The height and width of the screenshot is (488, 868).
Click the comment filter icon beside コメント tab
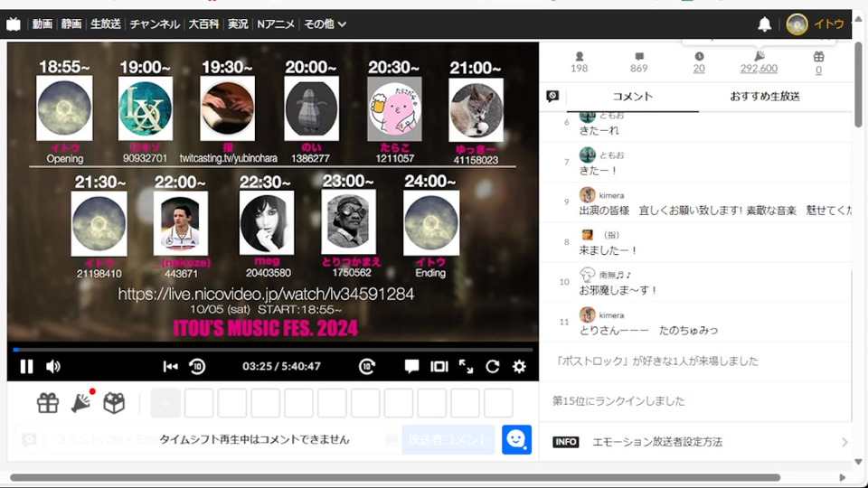552,97
